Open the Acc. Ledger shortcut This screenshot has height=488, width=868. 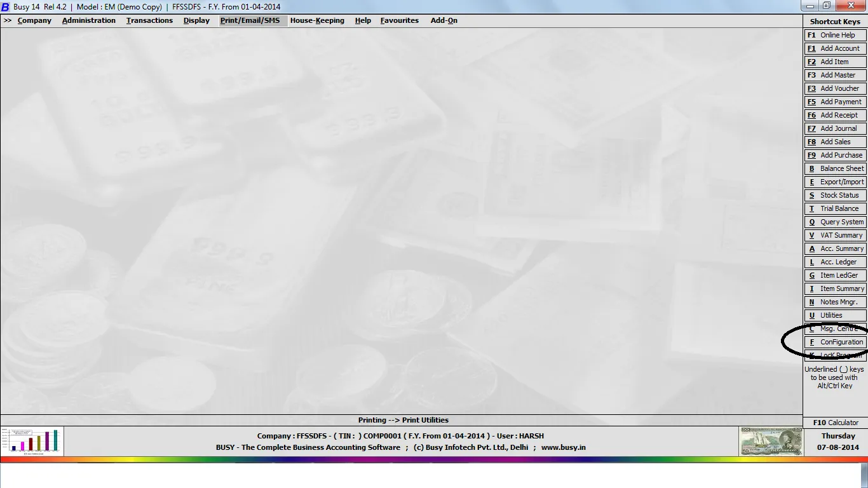835,262
